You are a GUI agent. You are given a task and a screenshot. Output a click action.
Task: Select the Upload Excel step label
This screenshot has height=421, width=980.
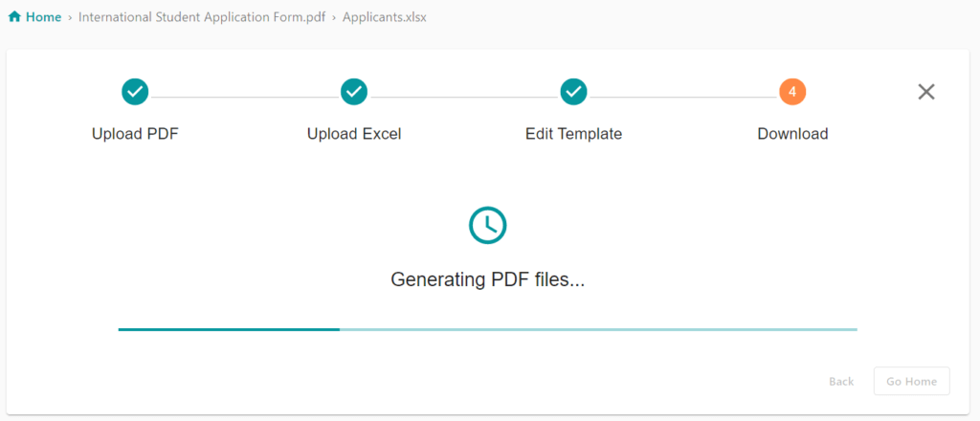point(354,134)
